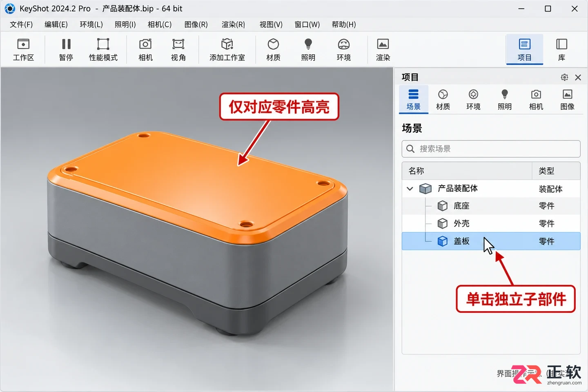
Task: Open the 编辑(E) menu
Action: 56,24
